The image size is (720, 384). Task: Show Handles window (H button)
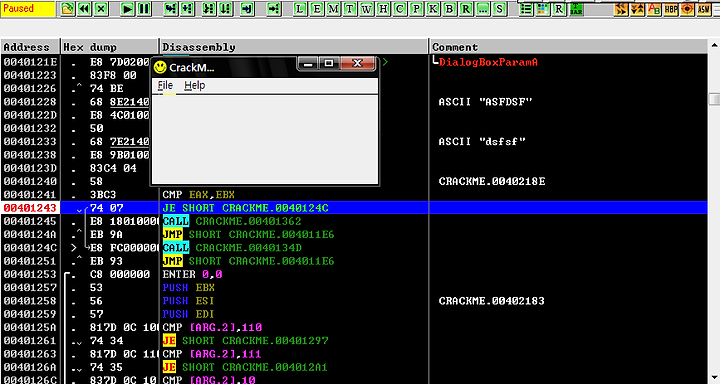pos(383,9)
